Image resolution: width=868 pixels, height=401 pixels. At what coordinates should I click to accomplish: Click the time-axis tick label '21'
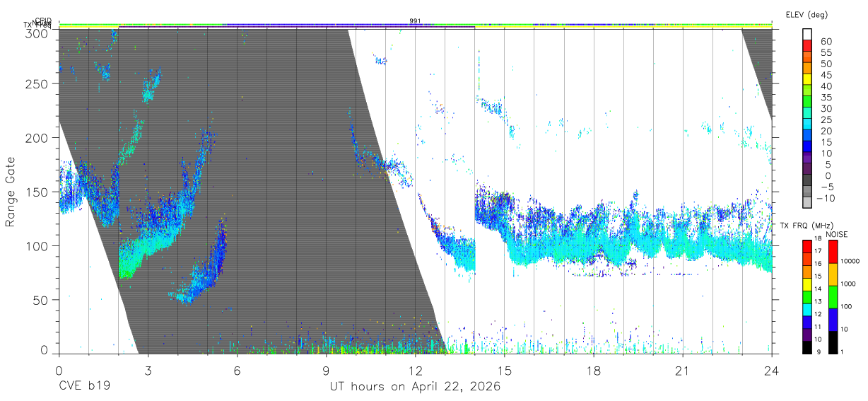coord(683,371)
